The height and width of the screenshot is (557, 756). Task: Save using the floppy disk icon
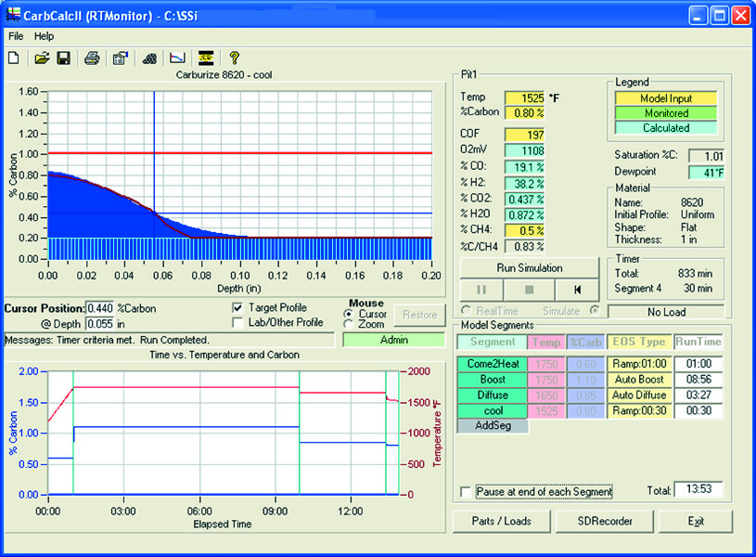(x=63, y=58)
